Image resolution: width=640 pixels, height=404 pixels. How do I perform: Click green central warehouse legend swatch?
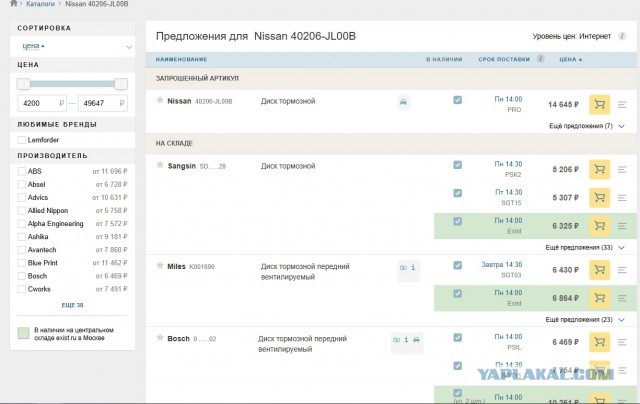[24, 333]
